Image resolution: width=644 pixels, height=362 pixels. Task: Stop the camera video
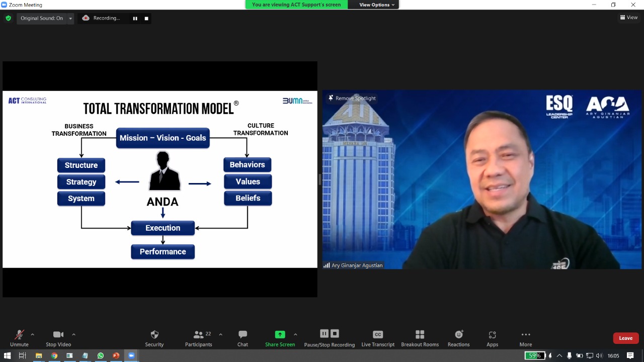click(58, 338)
